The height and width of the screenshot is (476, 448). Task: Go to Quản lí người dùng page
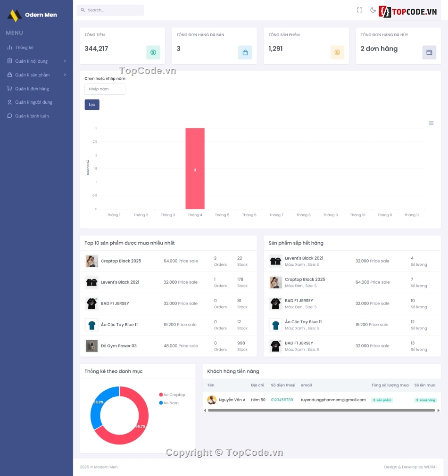click(x=33, y=102)
